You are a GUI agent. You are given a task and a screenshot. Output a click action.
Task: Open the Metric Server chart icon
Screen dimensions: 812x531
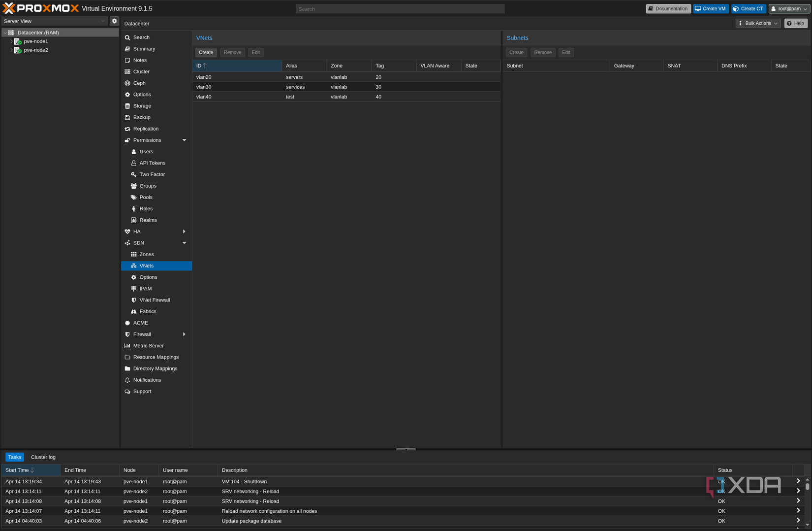[127, 346]
